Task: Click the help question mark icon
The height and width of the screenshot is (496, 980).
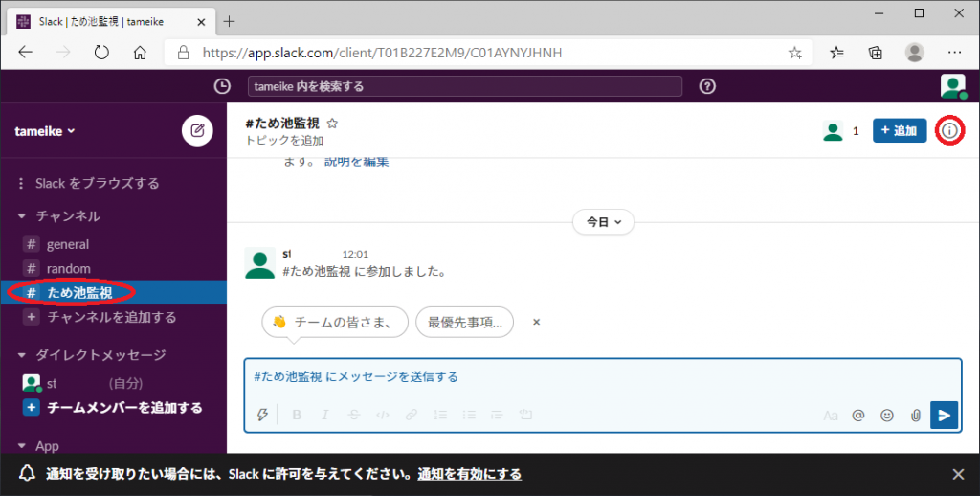Action: click(707, 86)
